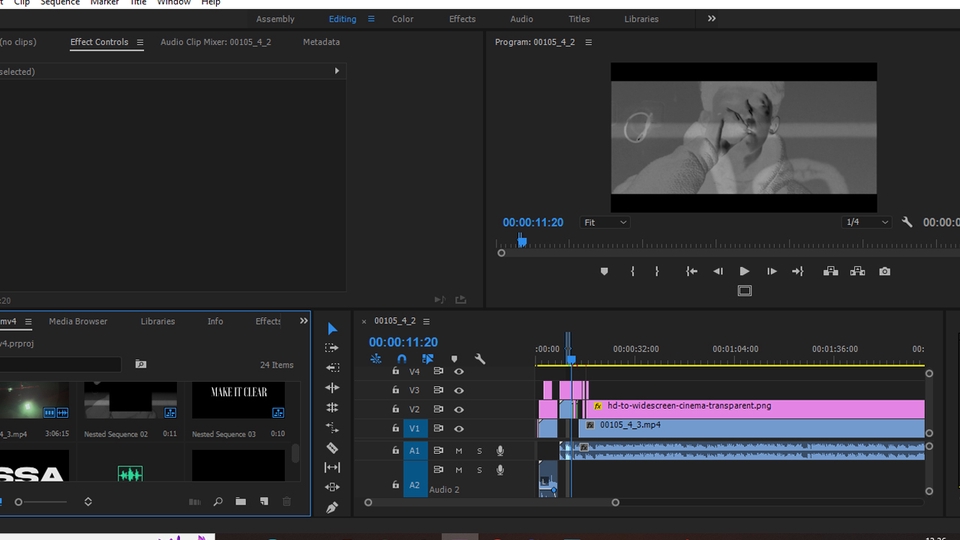960x540 pixels.
Task: Click timeline playhead at 00:00:11:20
Action: tap(571, 359)
